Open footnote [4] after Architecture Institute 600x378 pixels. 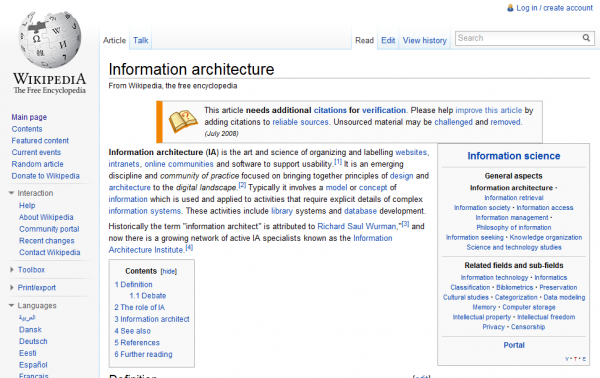click(x=189, y=248)
